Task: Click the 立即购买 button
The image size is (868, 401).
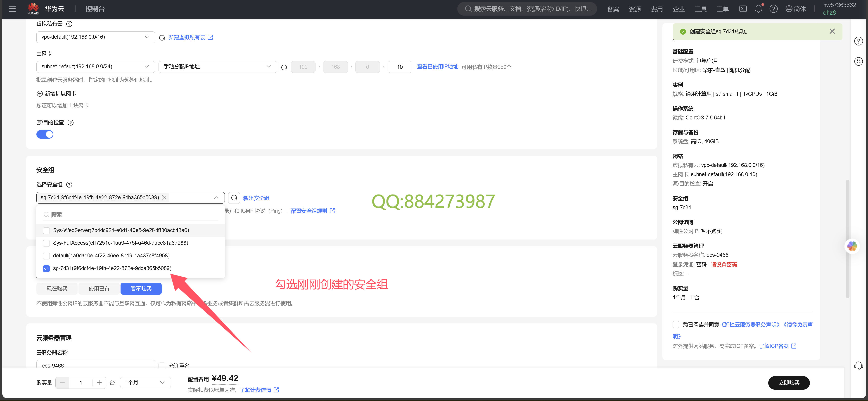Action: point(789,383)
